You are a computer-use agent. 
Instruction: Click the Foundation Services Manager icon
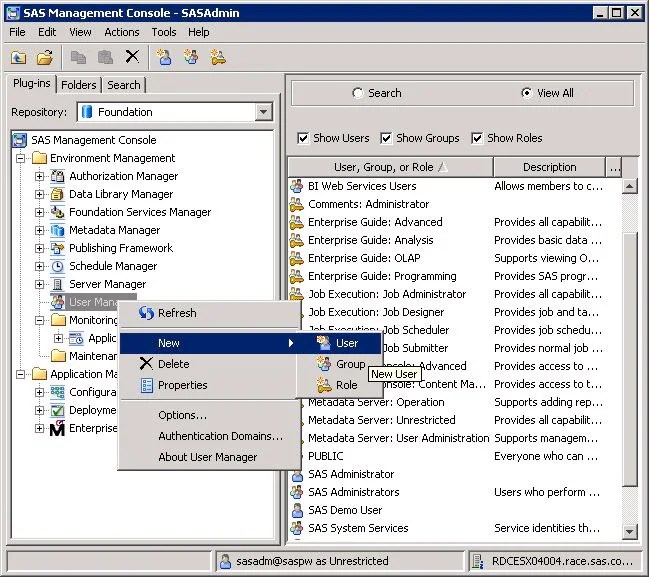[58, 212]
